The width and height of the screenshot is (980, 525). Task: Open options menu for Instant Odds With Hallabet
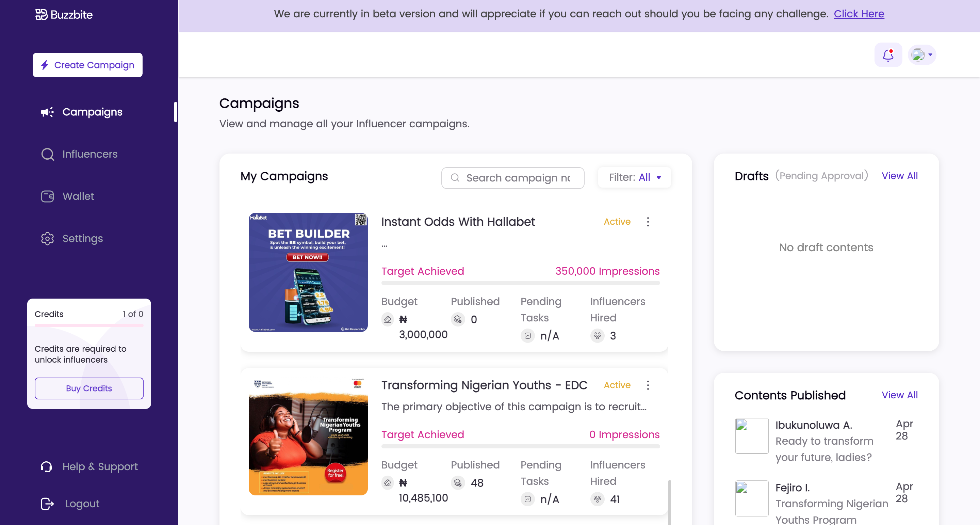pyautogui.click(x=648, y=222)
